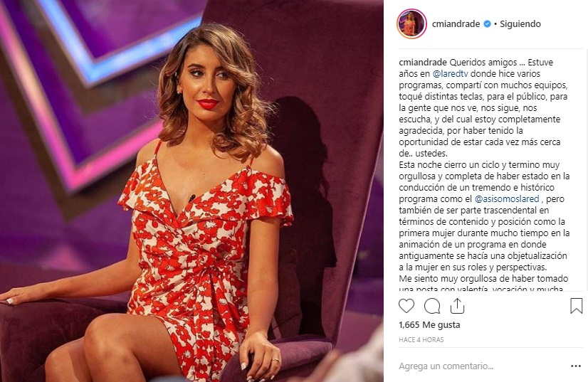Click the blue verified badge
The width and height of the screenshot is (588, 382).
(x=487, y=24)
